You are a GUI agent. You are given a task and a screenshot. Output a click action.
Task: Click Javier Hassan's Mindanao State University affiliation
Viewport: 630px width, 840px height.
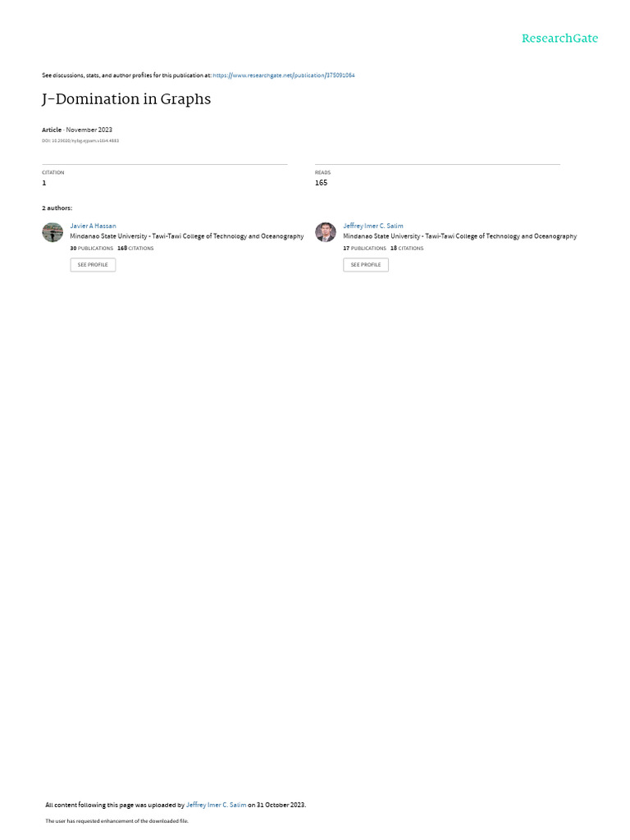click(x=187, y=236)
